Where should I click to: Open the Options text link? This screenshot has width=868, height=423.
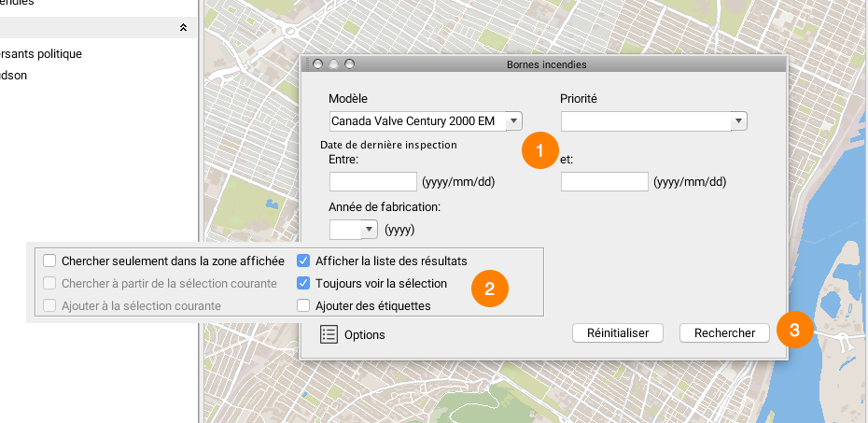(364, 334)
